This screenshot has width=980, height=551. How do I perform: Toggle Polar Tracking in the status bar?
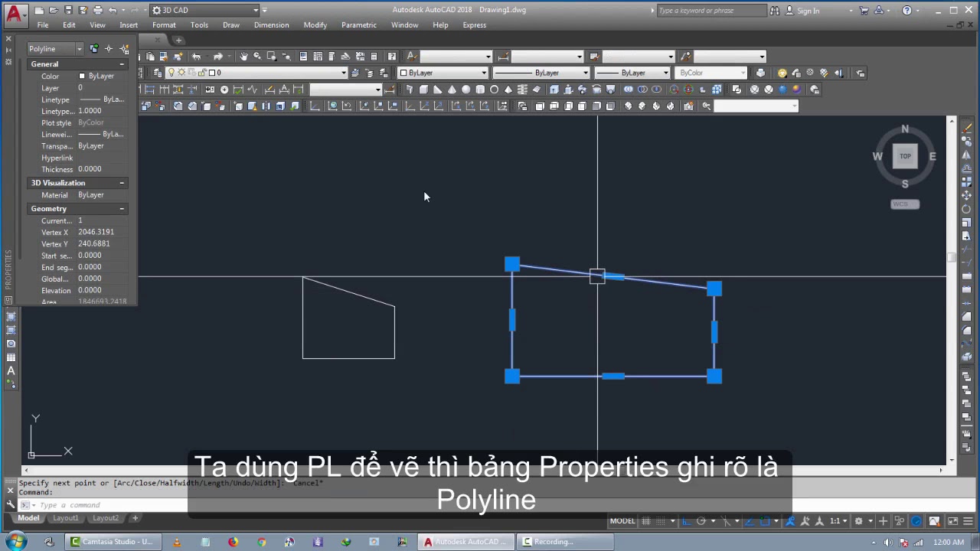[701, 521]
